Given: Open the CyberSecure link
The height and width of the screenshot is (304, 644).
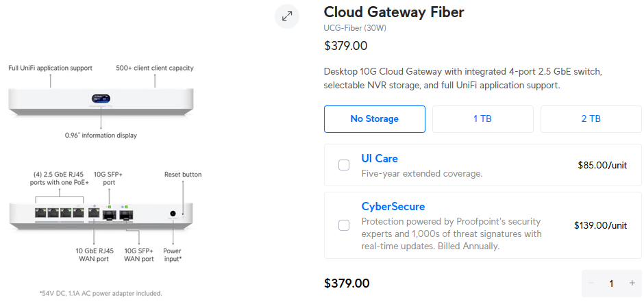Looking at the screenshot, I should [x=393, y=206].
